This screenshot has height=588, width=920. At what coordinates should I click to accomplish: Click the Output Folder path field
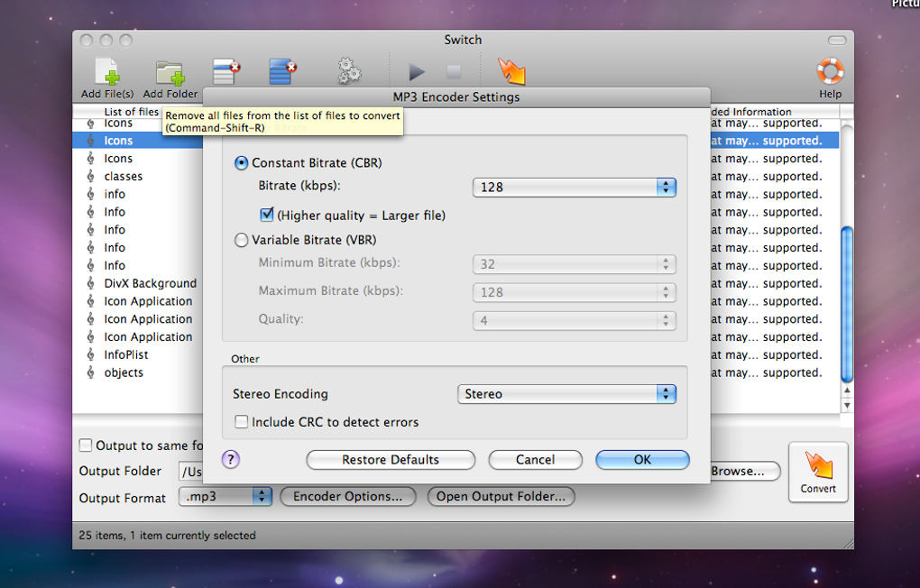click(x=190, y=472)
